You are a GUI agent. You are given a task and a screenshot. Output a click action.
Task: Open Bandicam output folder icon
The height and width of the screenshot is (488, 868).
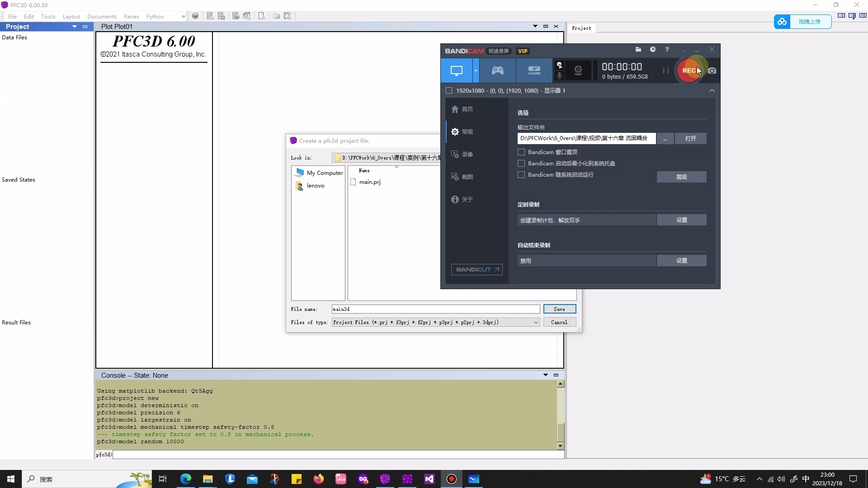(638, 50)
